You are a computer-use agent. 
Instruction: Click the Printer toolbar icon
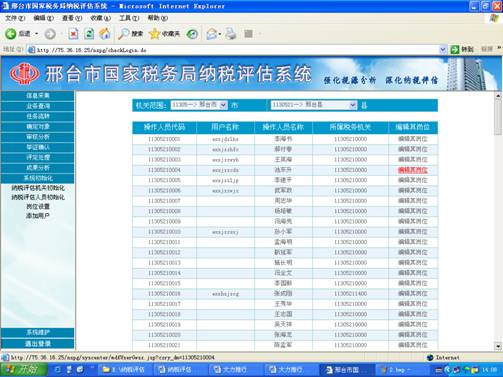231,34
